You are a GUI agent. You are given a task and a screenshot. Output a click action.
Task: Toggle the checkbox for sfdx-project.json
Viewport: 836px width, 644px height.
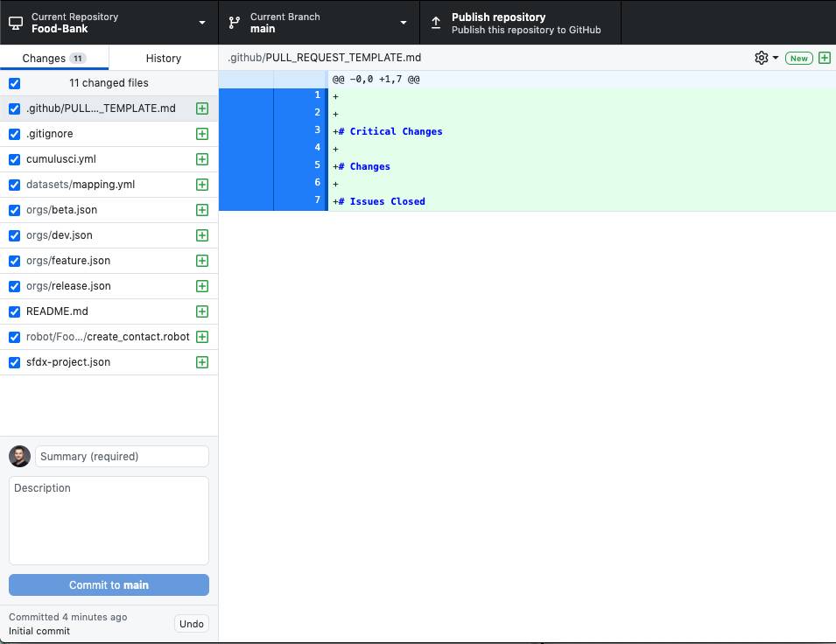pyautogui.click(x=14, y=362)
